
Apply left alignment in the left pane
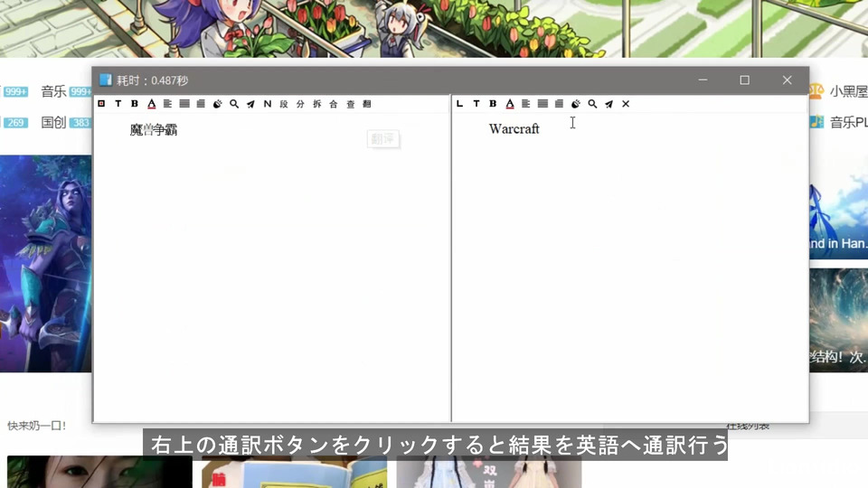(168, 103)
